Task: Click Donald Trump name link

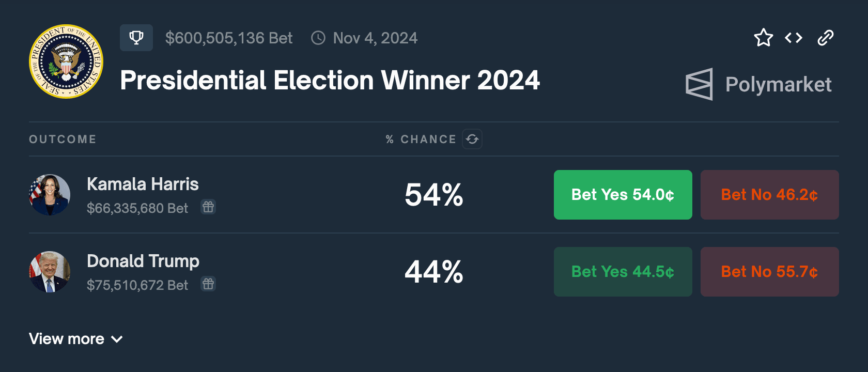Action: [143, 261]
